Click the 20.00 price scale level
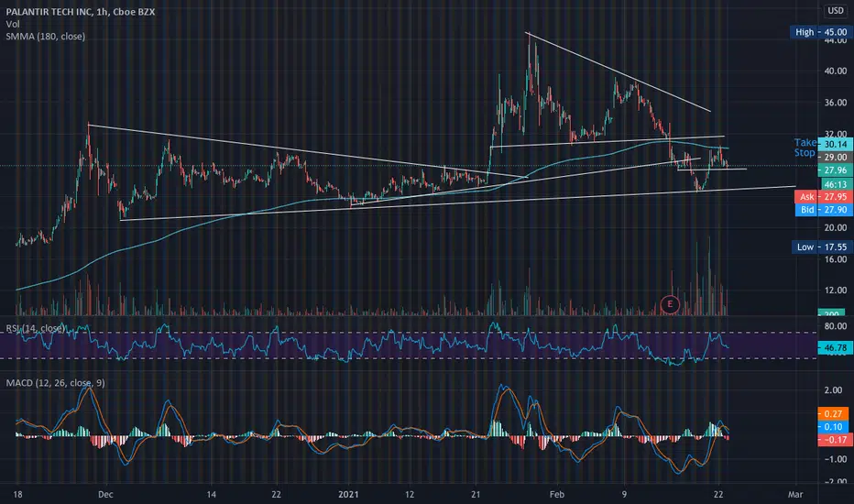Viewport: 854px width, 504px height. coord(836,228)
